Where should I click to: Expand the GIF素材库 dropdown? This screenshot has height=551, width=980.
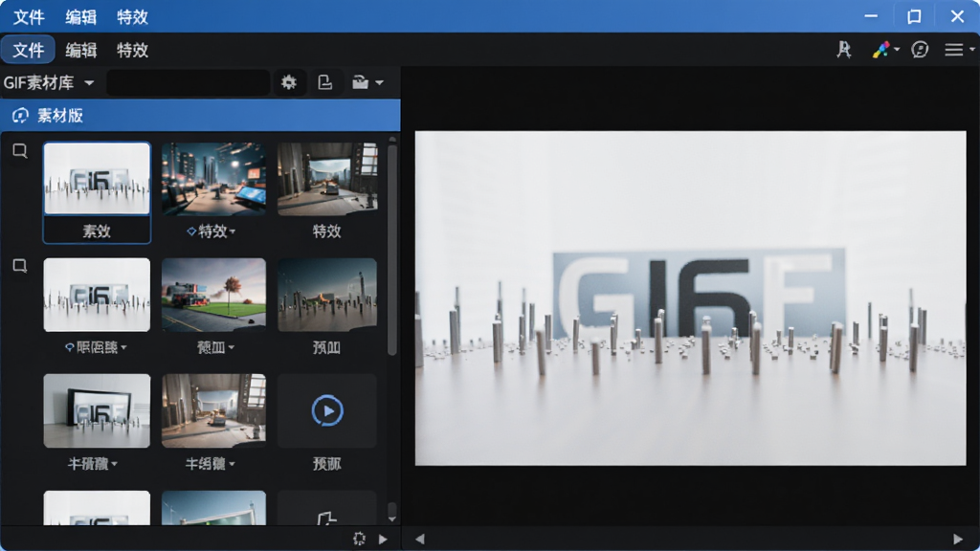tap(89, 82)
